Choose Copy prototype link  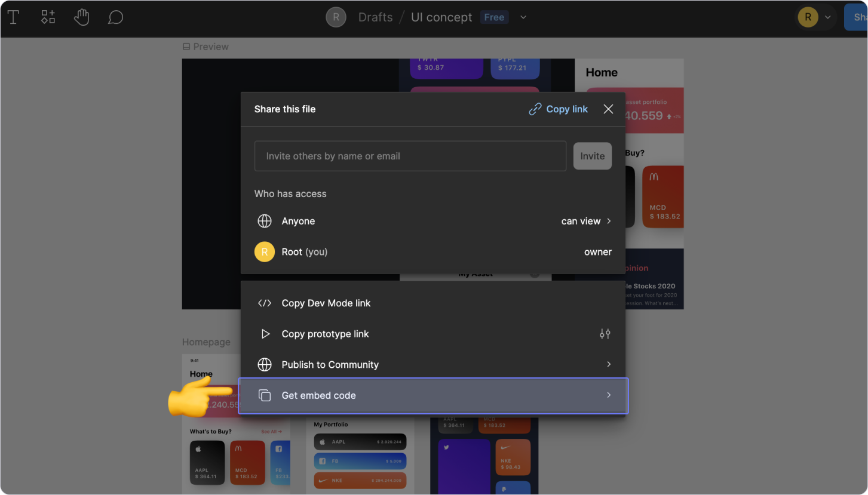click(x=325, y=334)
